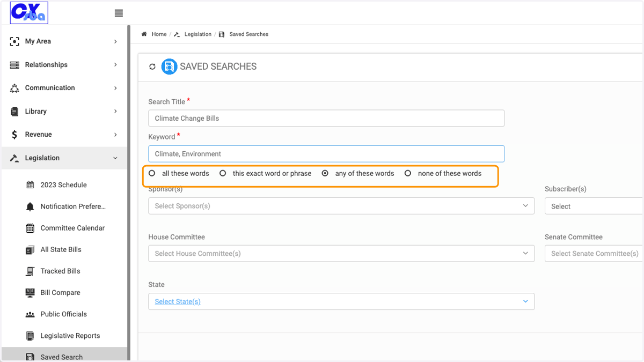The width and height of the screenshot is (644, 362).
Task: Click the Search Title input field
Action: point(326,119)
